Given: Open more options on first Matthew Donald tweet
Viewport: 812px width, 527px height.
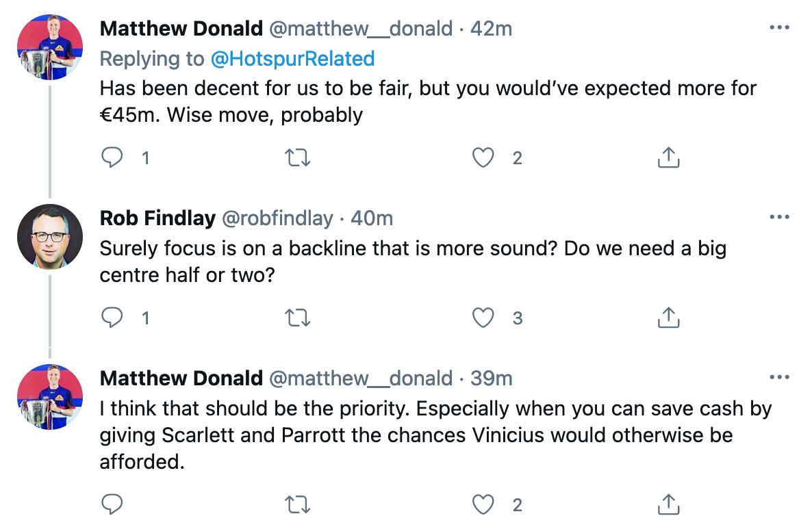Looking at the screenshot, I should click(779, 29).
